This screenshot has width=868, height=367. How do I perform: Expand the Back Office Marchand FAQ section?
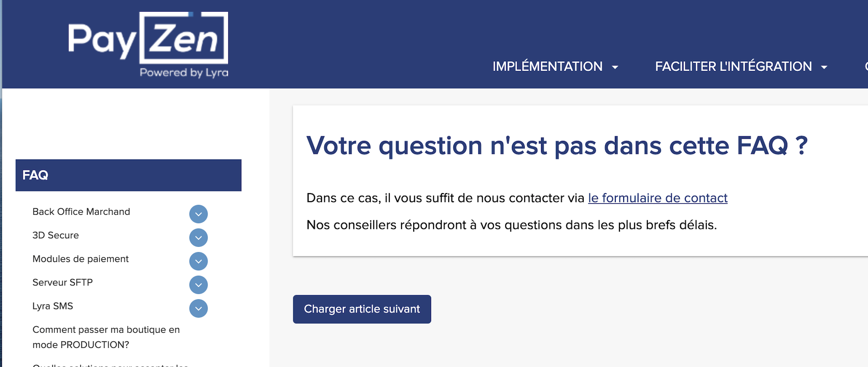[x=82, y=212]
